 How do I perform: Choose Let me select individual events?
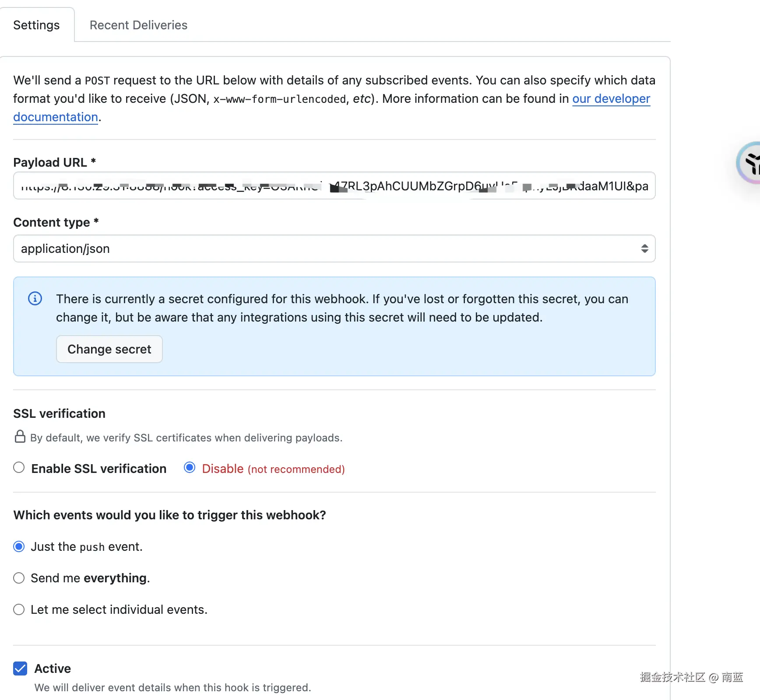pos(19,609)
